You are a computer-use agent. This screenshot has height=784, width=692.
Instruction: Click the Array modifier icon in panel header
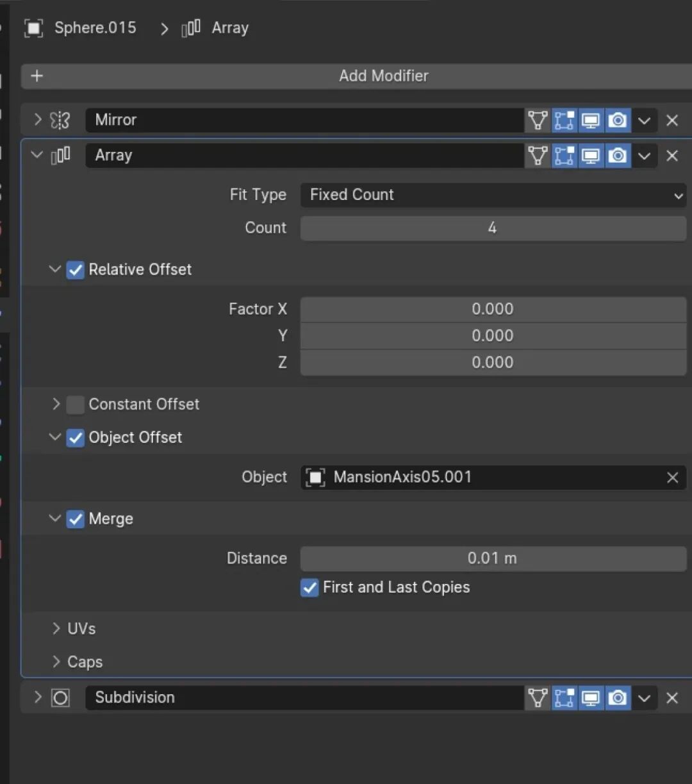[60, 155]
